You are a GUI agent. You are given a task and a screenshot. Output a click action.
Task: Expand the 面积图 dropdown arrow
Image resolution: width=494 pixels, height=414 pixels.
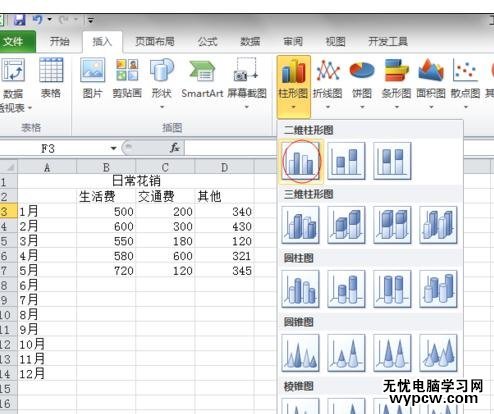431,107
